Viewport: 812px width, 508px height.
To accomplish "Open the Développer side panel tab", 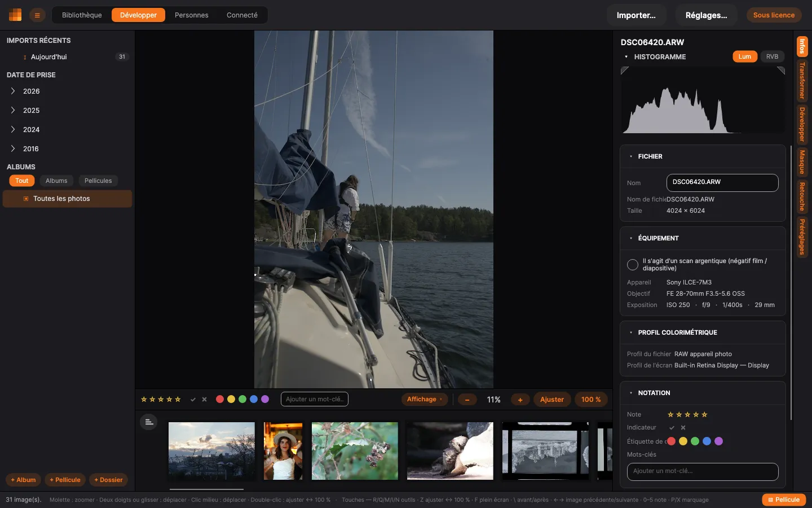I will 802,125.
